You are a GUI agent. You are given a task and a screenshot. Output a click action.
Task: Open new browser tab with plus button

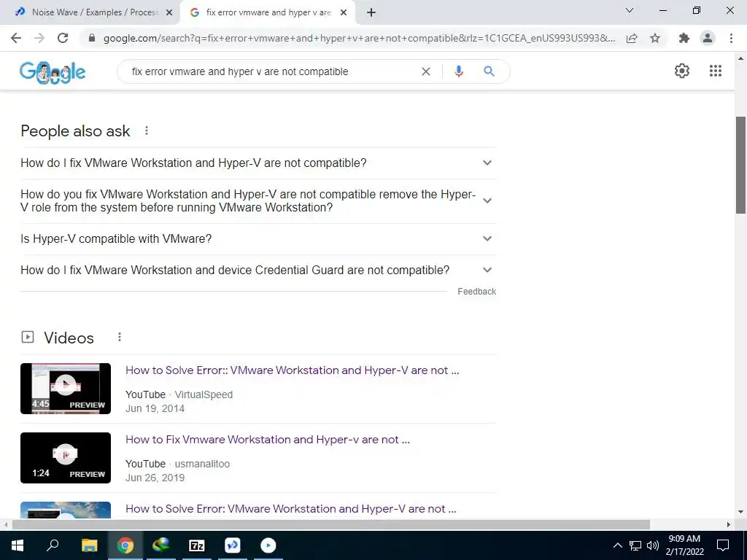click(371, 13)
